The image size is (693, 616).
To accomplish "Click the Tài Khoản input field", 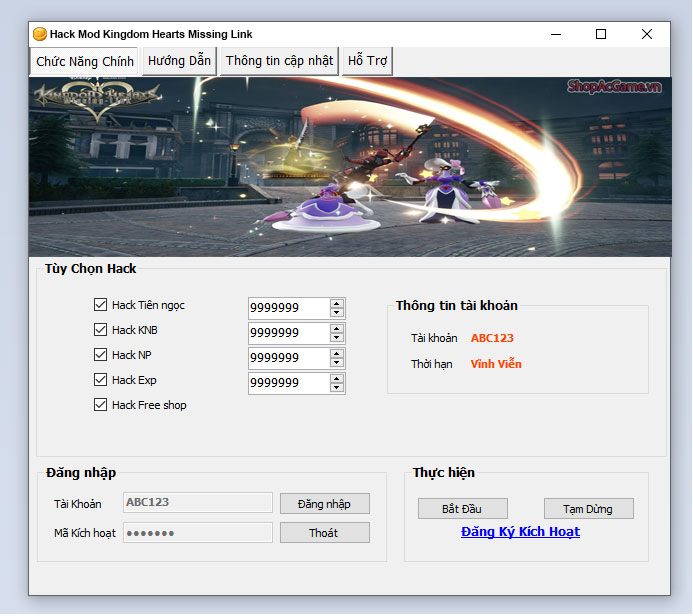I will pos(198,502).
